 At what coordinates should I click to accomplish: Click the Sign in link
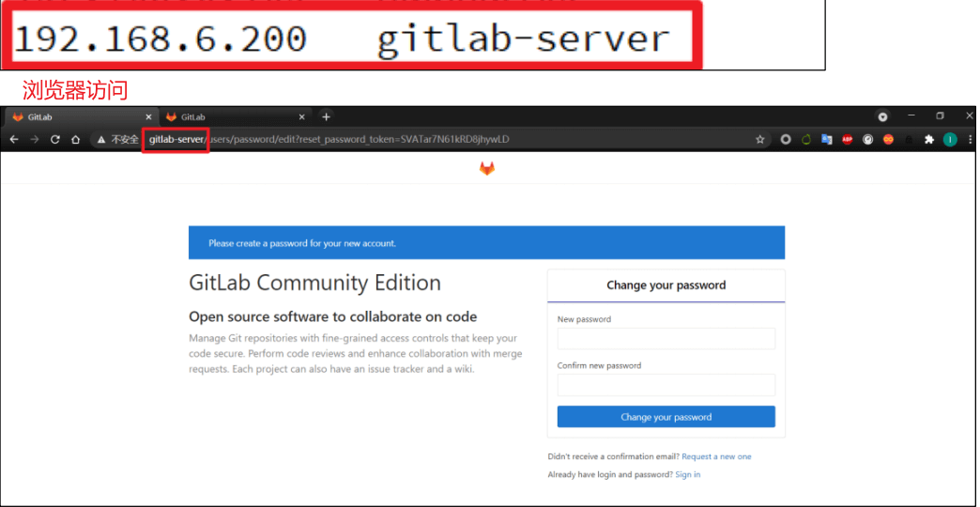[x=687, y=474]
